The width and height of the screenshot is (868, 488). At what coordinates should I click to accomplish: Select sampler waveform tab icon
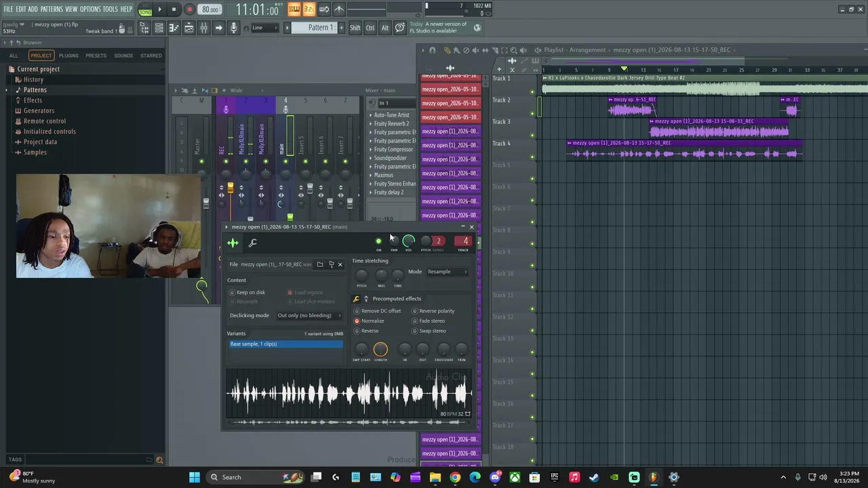(233, 243)
